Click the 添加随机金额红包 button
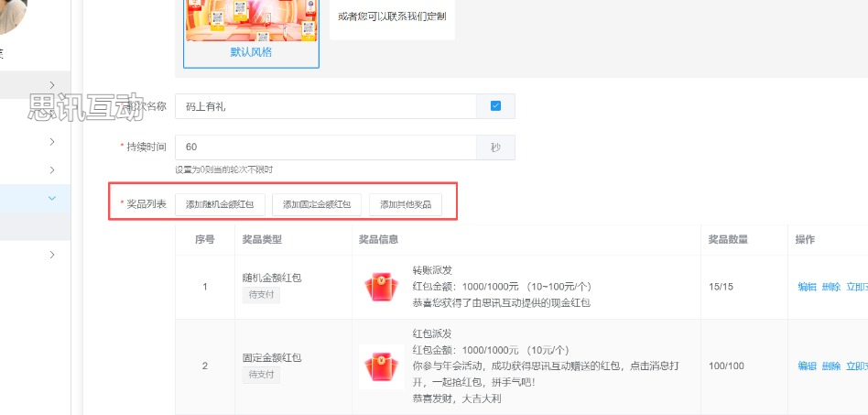The image size is (868, 415). click(x=219, y=204)
